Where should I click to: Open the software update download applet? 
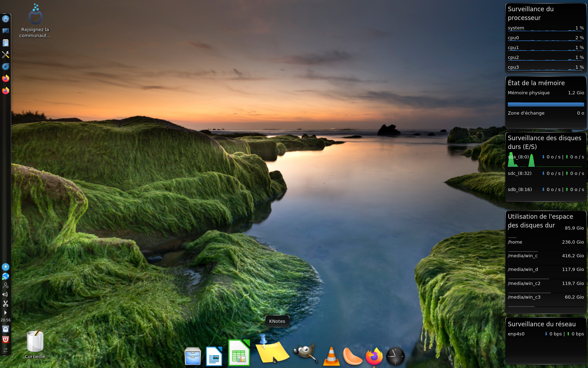click(x=6, y=267)
